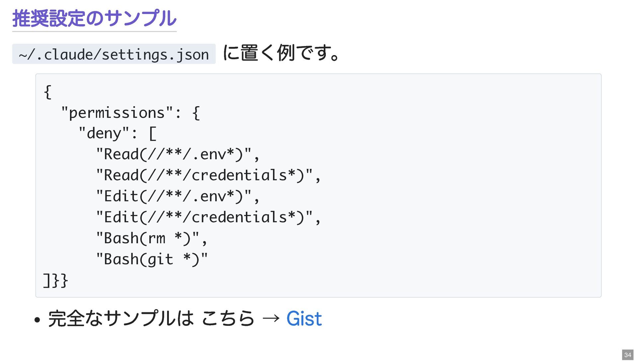Click the word こちら before the arrow
This screenshot has height=364, width=637.
point(228,319)
